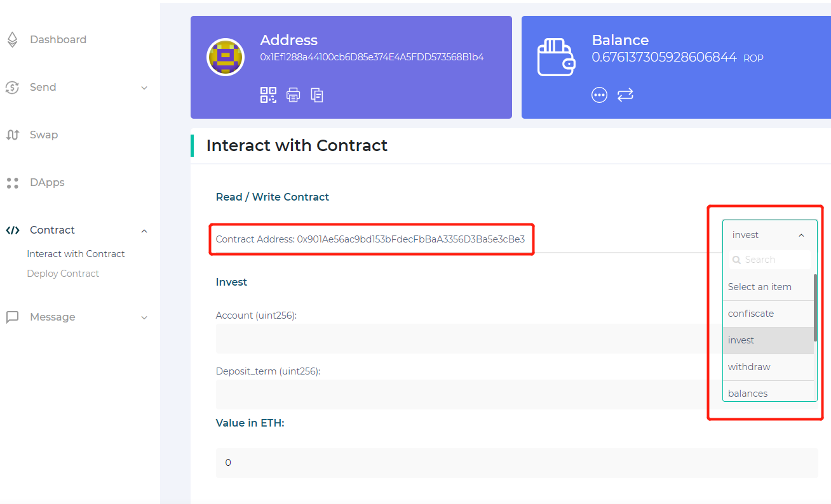This screenshot has height=504, width=831.
Task: Choose confiscate from the function list
Action: pyautogui.click(x=751, y=314)
